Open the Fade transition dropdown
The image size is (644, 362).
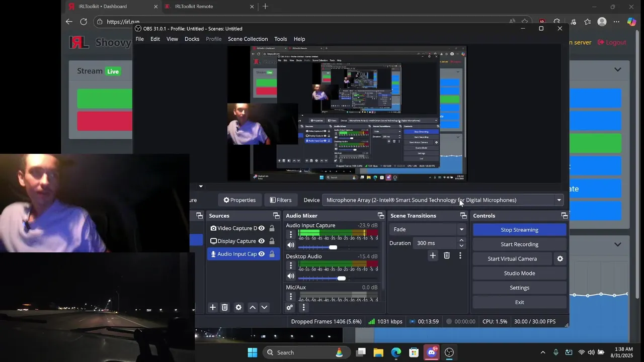[x=428, y=229]
